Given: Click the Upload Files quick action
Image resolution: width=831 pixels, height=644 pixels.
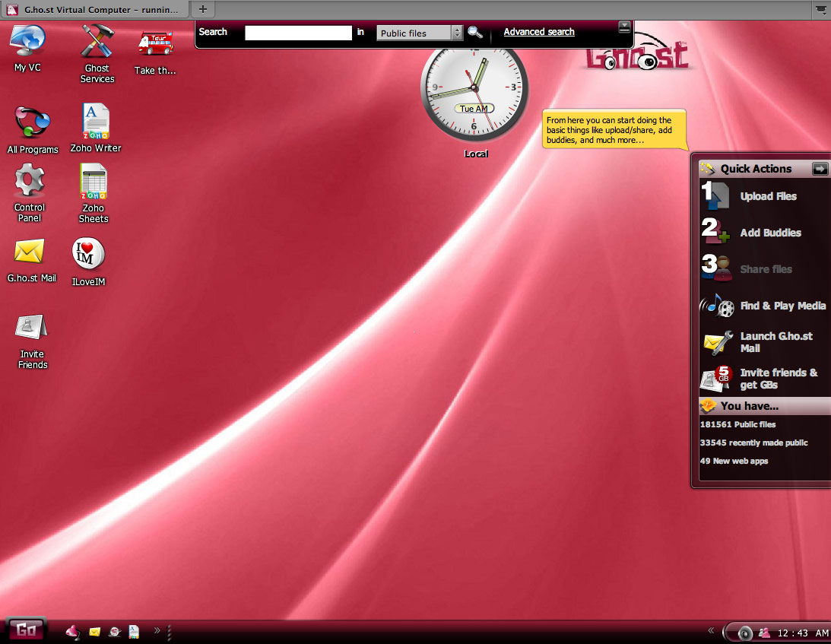Looking at the screenshot, I should [764, 196].
